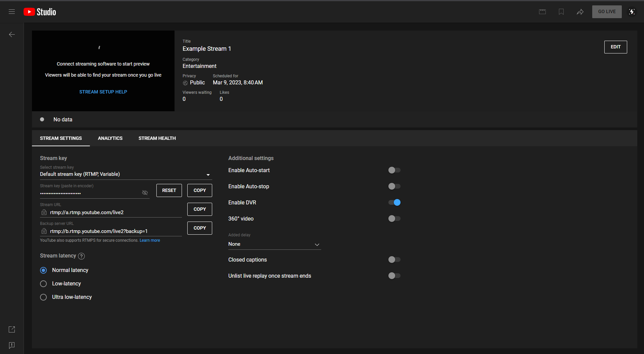Open STREAM SETUP HELP link
The height and width of the screenshot is (354, 644).
click(103, 92)
